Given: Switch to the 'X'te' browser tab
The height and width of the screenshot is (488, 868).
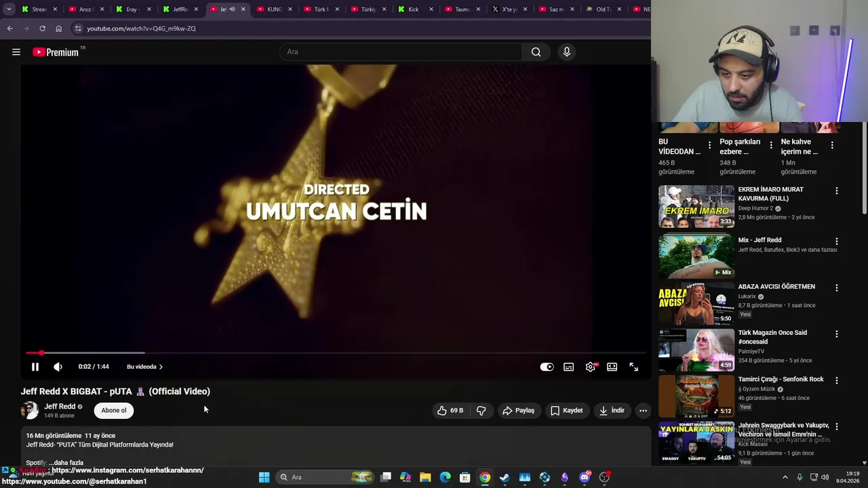Looking at the screenshot, I should pos(507,9).
